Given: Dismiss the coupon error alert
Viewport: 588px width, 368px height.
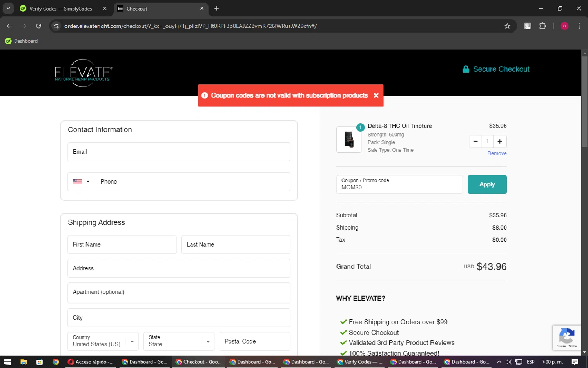Looking at the screenshot, I should (x=376, y=95).
